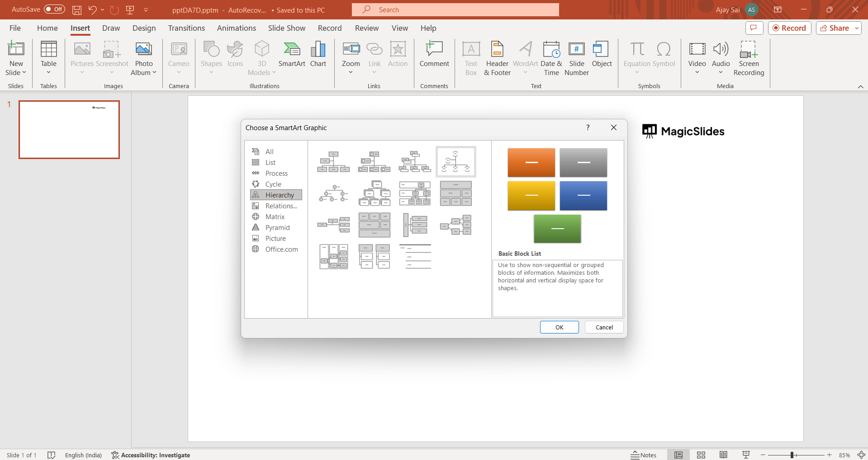The height and width of the screenshot is (460, 868).
Task: Click OK in SmartArt dialog
Action: tap(559, 327)
